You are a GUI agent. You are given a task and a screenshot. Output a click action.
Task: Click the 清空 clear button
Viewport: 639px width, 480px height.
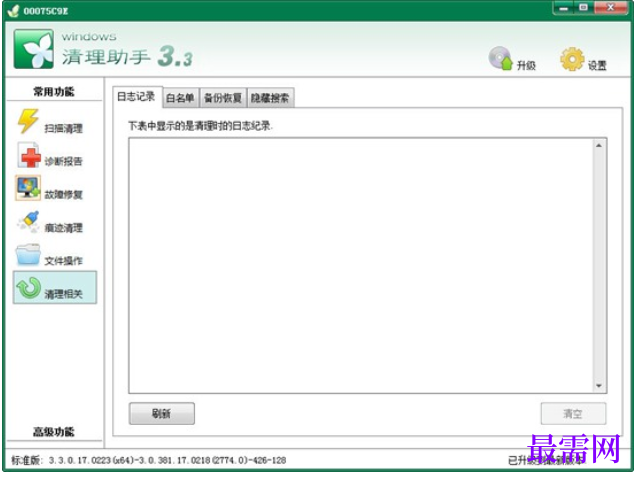(573, 414)
